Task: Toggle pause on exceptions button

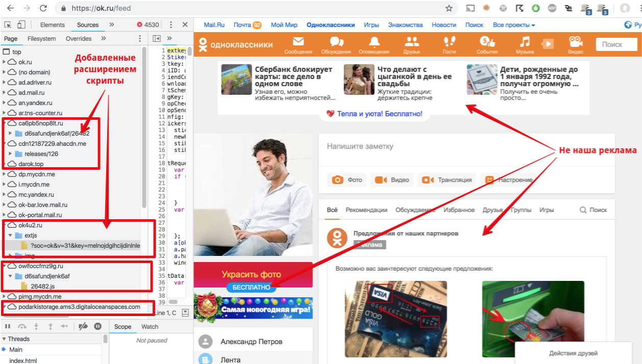Action: [97, 326]
